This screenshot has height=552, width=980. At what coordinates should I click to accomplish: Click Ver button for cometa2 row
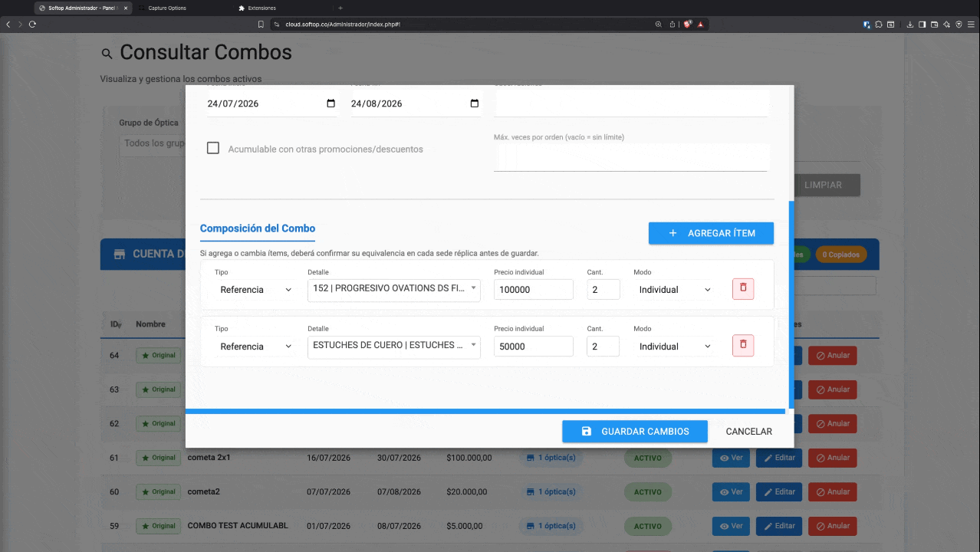[x=732, y=492]
